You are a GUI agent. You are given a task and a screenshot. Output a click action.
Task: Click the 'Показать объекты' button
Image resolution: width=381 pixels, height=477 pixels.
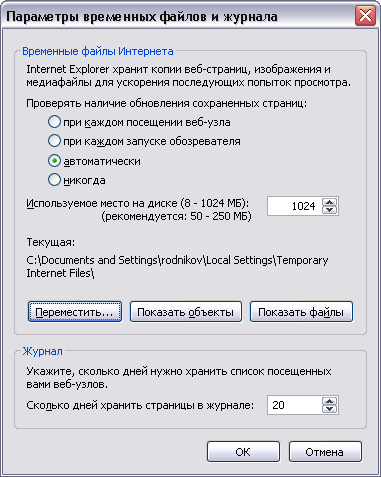coord(186,312)
